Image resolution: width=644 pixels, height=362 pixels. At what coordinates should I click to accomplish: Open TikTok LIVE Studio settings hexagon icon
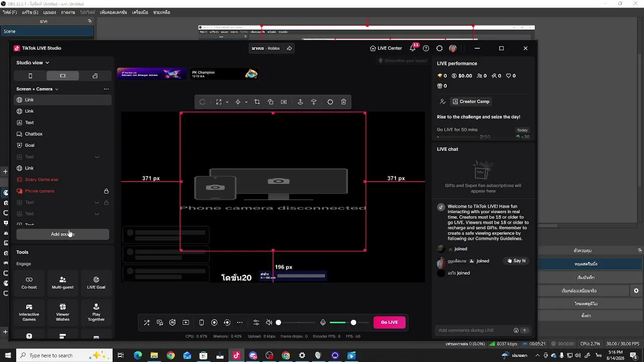pos(439,48)
